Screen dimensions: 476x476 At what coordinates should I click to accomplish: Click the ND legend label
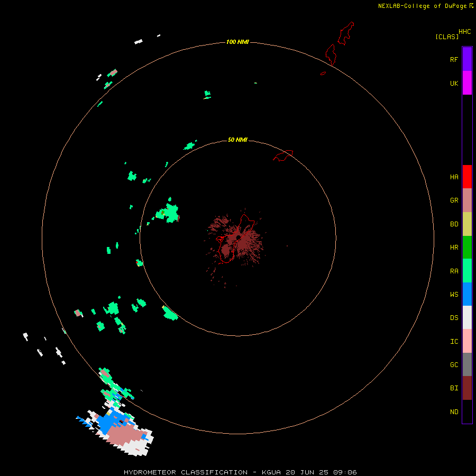point(454,412)
